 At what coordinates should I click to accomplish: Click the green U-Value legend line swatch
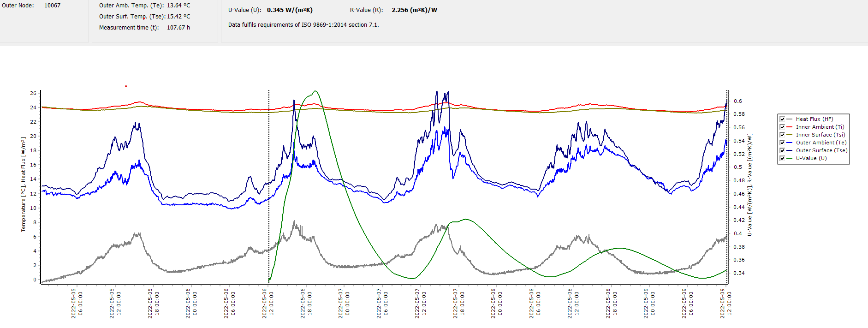(x=790, y=158)
